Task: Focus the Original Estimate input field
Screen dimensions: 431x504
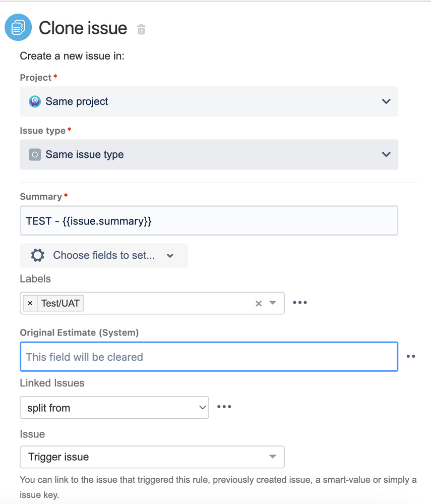Action: 209,357
